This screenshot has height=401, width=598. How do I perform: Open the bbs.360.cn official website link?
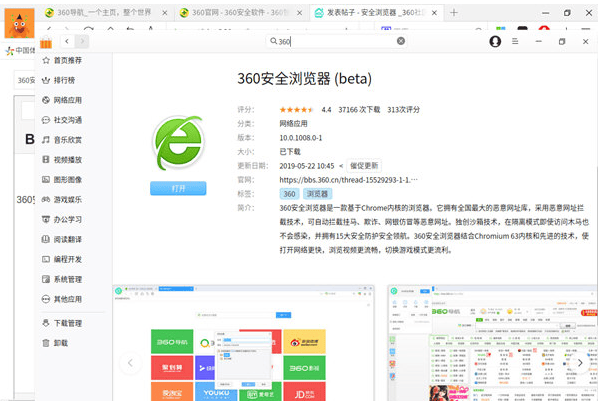[x=348, y=180]
